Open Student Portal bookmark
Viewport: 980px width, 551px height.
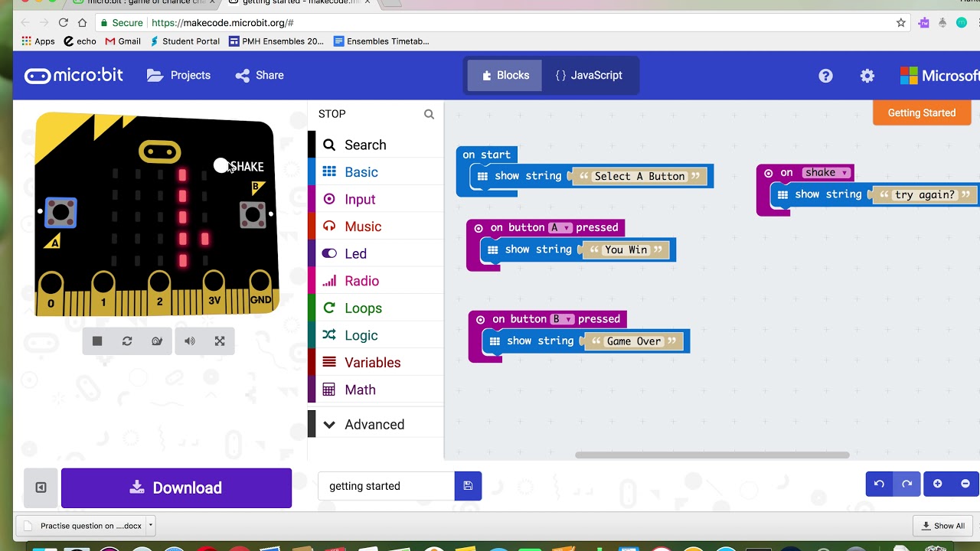(x=185, y=41)
